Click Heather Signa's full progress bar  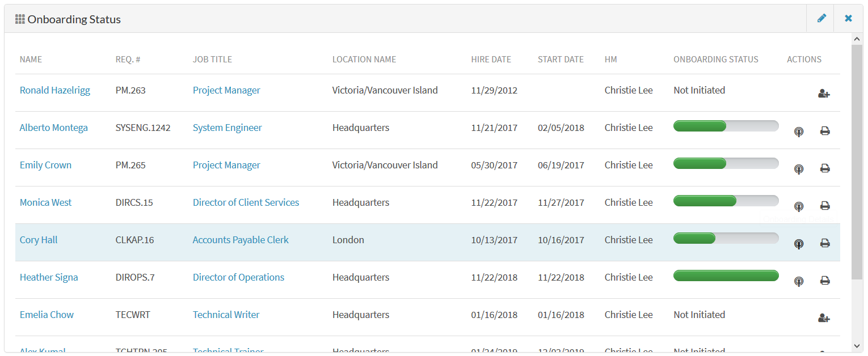[726, 276]
